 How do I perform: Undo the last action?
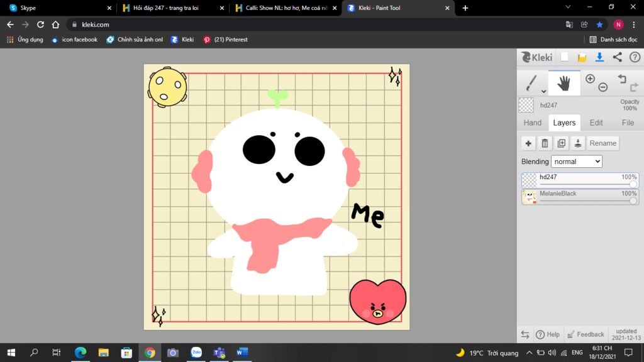pyautogui.click(x=622, y=79)
